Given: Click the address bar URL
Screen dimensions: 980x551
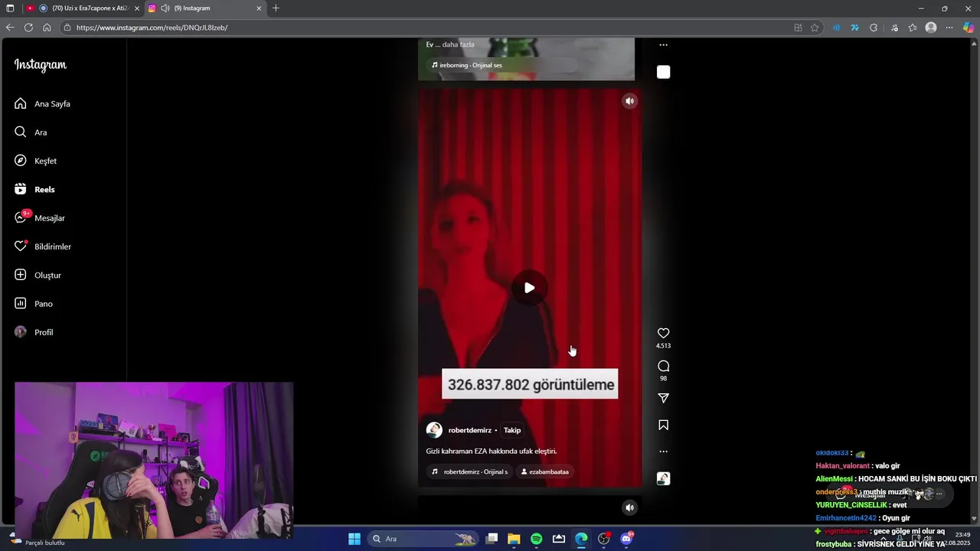Looking at the screenshot, I should (152, 28).
